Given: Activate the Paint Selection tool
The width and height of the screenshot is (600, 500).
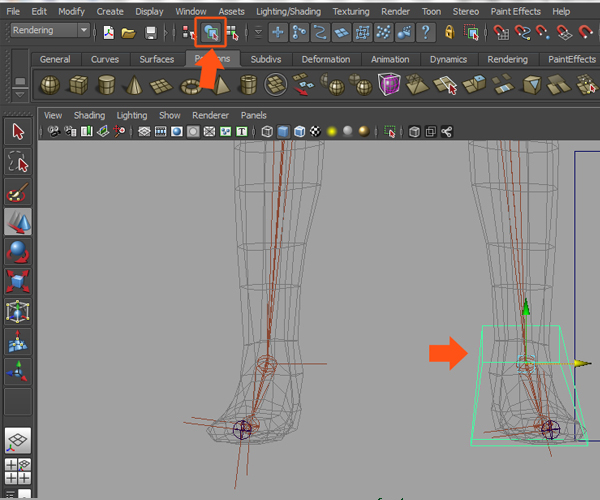Looking at the screenshot, I should tap(18, 192).
